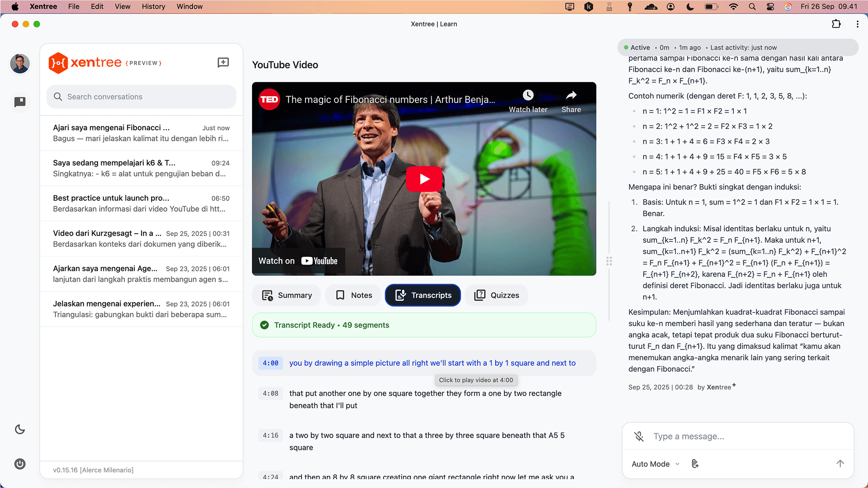Click the send message arrow icon
The image size is (868, 488).
(x=840, y=464)
